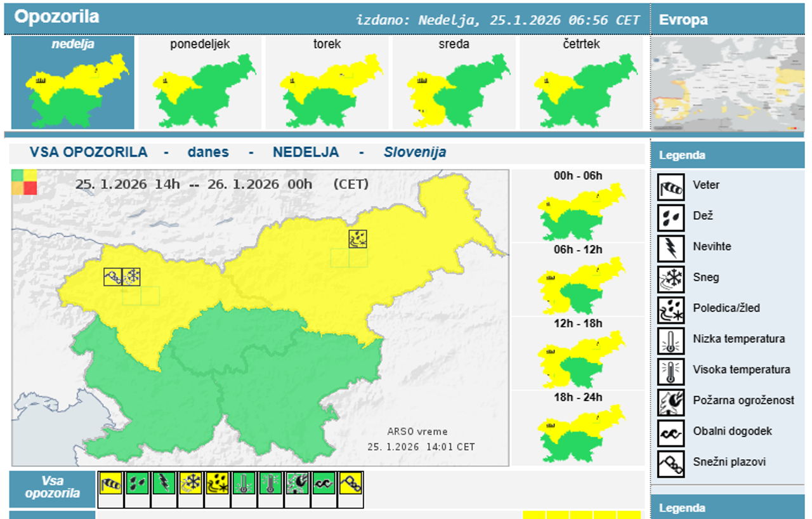View the 12h - 18h interval thumbnail
This screenshot has height=519, width=812.
578,359
